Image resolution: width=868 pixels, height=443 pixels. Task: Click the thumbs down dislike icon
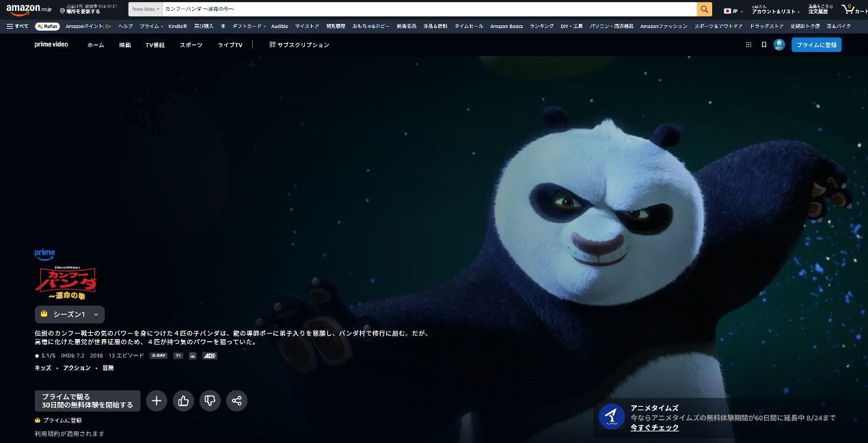coord(210,401)
